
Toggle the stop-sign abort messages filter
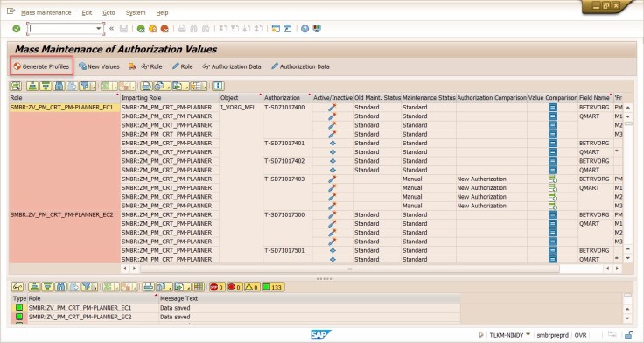[217, 287]
